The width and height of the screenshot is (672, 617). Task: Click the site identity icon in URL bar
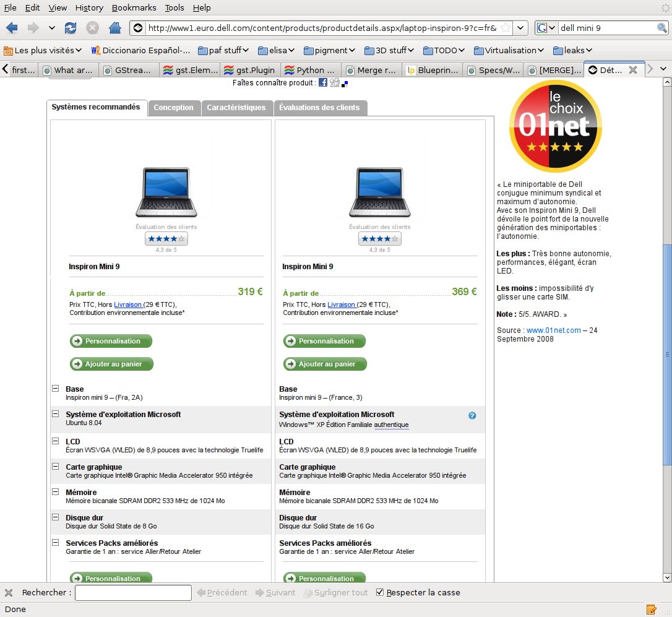coord(138,28)
